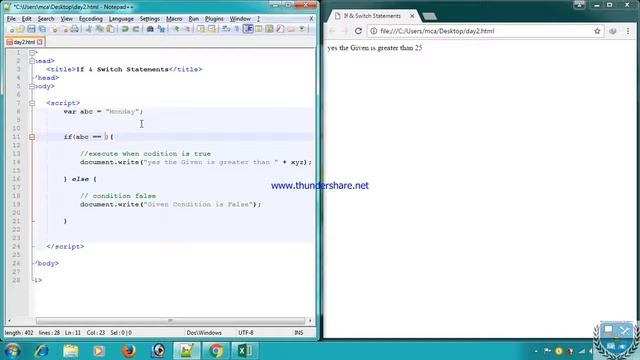Click the Open file toolbar icon
Viewport: 640px width, 360px height.
(x=20, y=29)
